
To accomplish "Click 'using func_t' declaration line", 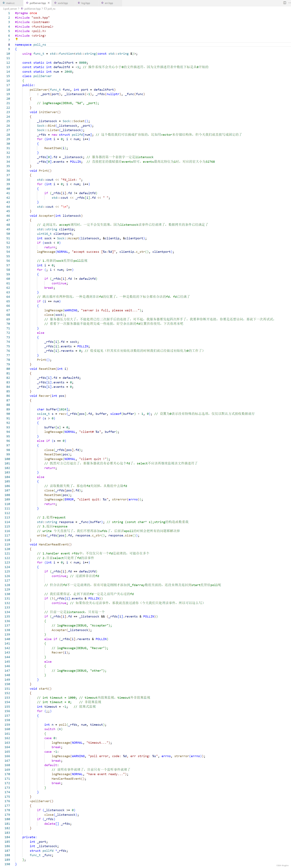I will (x=80, y=54).
